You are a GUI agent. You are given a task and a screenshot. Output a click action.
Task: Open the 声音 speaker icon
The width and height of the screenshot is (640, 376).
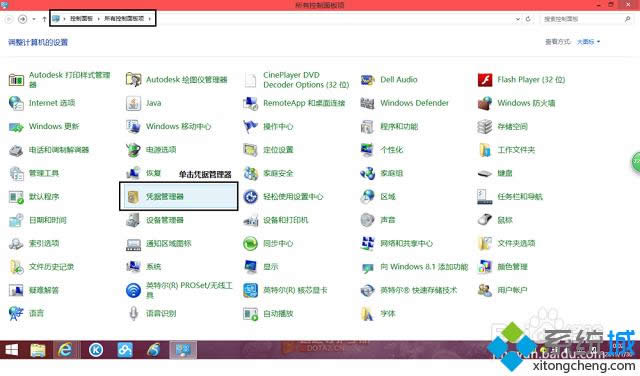(367, 220)
